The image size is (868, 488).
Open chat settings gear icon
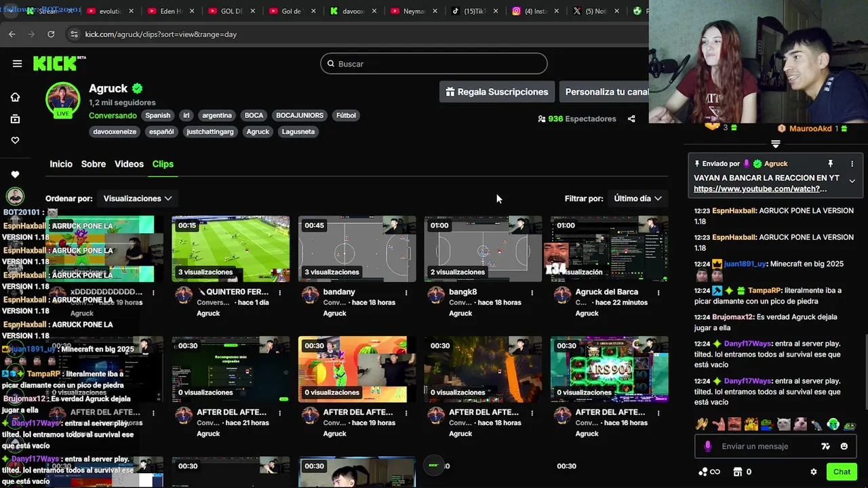[814, 472]
